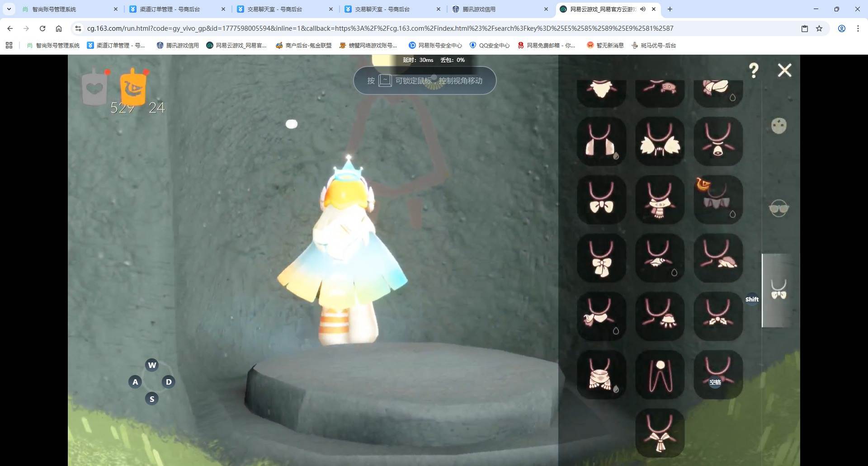Screen dimensions: 868x466
Task: Select the large ribbon bow necklace
Action: [x=601, y=258]
